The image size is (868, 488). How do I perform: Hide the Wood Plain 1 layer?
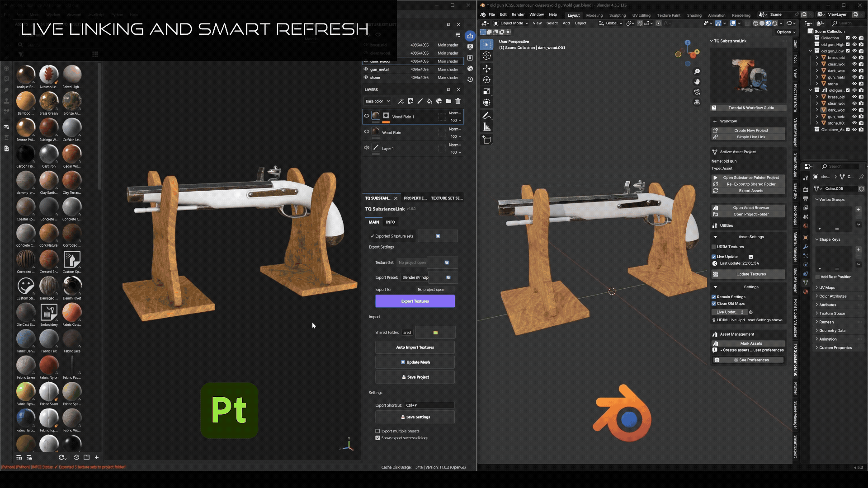(367, 116)
